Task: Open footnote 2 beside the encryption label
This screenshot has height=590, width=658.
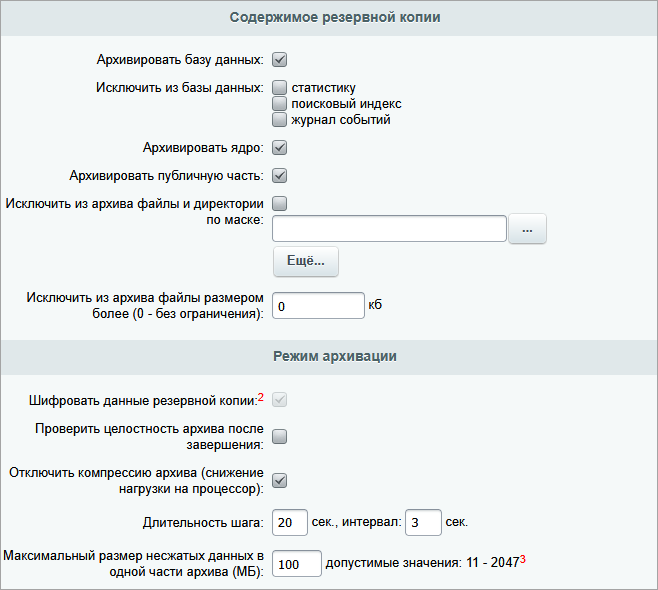Action: tap(261, 398)
